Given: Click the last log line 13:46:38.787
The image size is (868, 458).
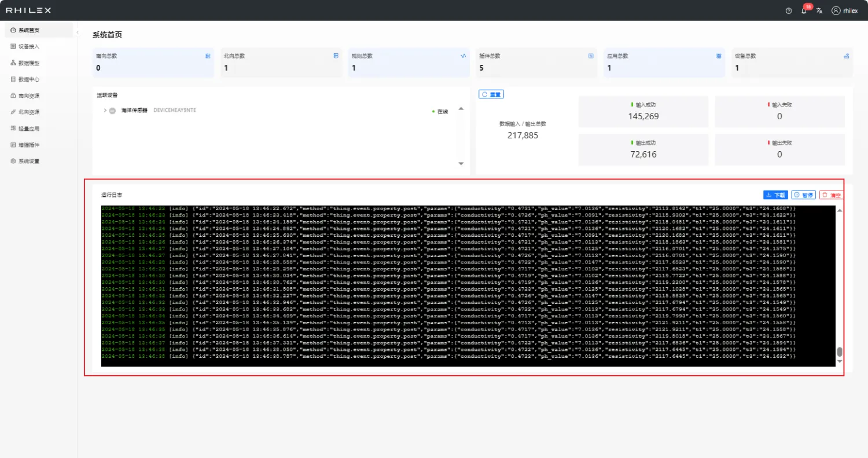Looking at the screenshot, I should pyautogui.click(x=448, y=356).
